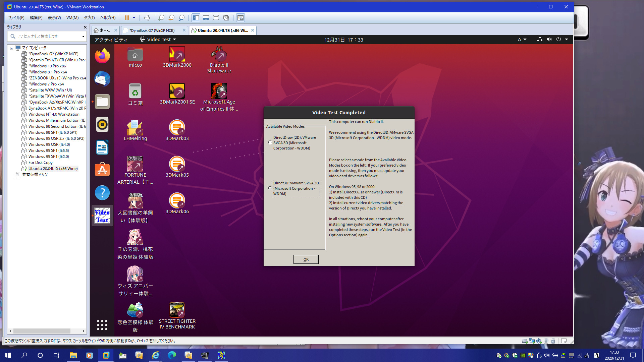The image size is (644, 362).
Task: Open the VM(M) menu
Action: [x=72, y=18]
